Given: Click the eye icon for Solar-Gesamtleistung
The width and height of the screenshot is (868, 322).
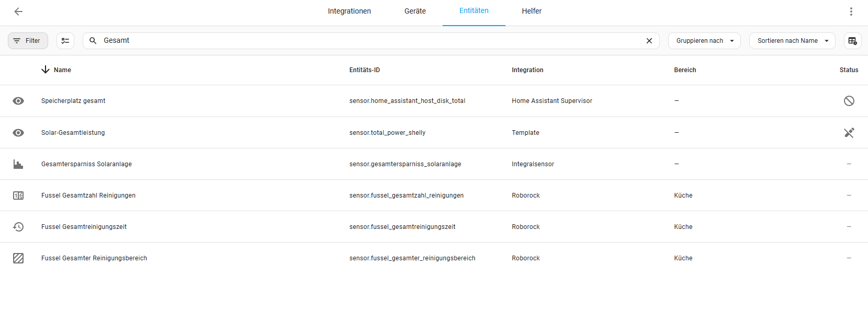Looking at the screenshot, I should (x=18, y=133).
